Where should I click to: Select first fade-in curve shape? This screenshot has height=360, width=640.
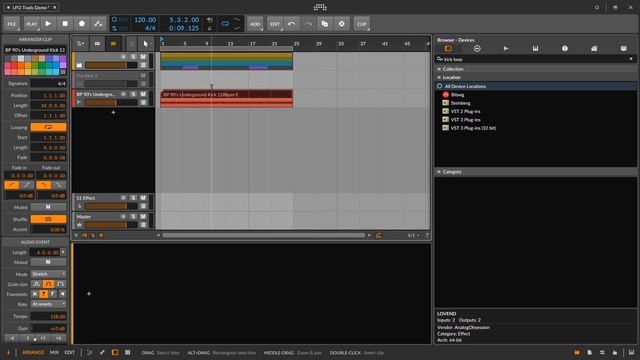point(11,185)
